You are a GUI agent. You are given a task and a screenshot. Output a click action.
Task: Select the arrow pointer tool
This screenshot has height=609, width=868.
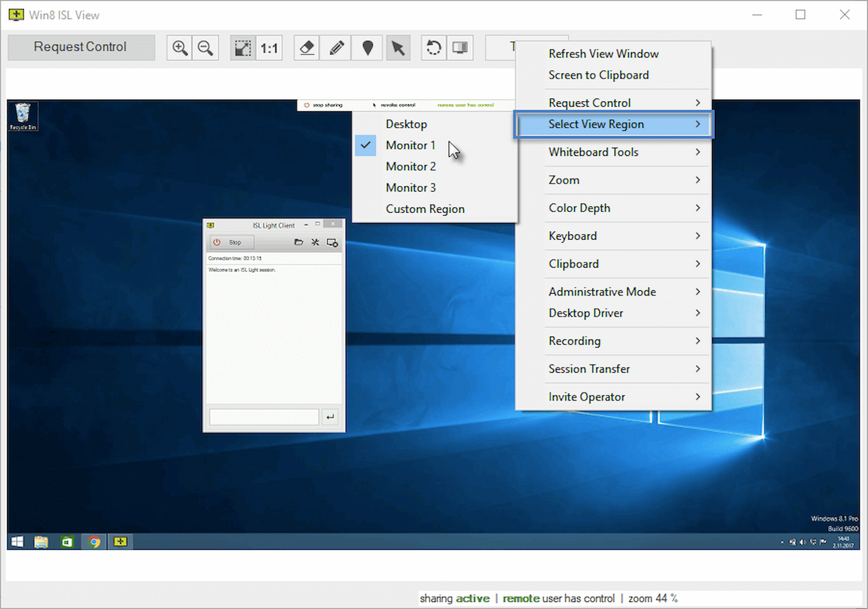point(398,48)
